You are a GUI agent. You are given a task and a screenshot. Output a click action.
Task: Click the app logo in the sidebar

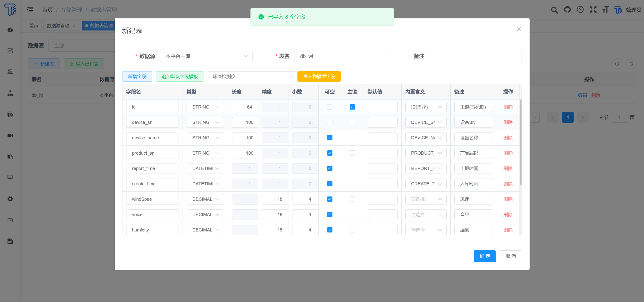point(10,10)
